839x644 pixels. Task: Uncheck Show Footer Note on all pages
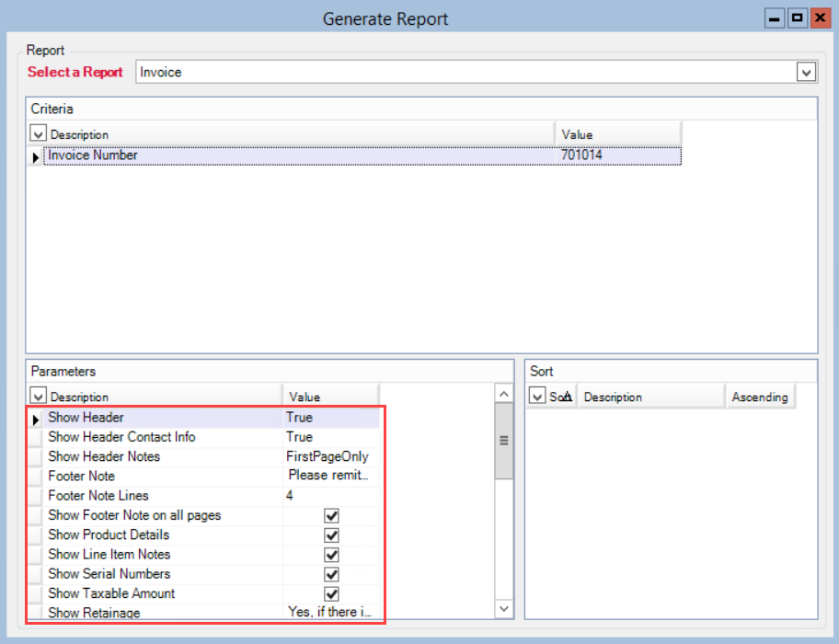click(332, 516)
